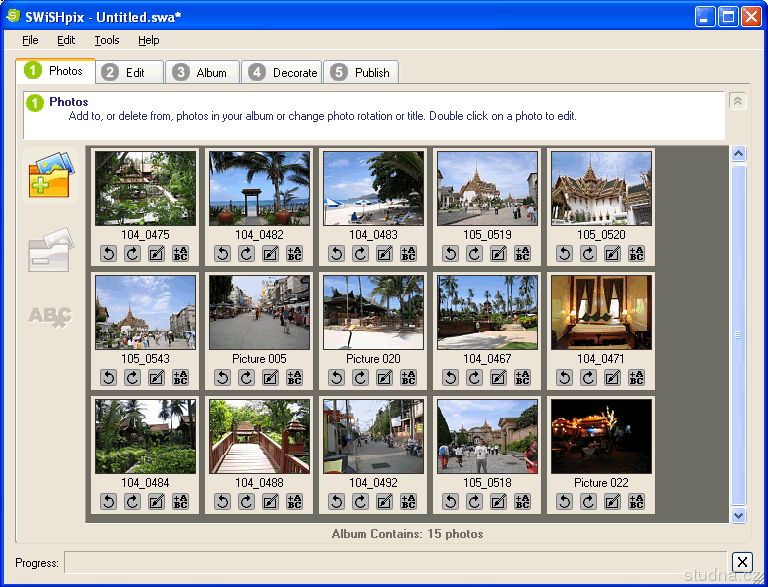This screenshot has width=768, height=587.
Task: Click title (ABC) icon under photo 105_0519
Action: [522, 253]
